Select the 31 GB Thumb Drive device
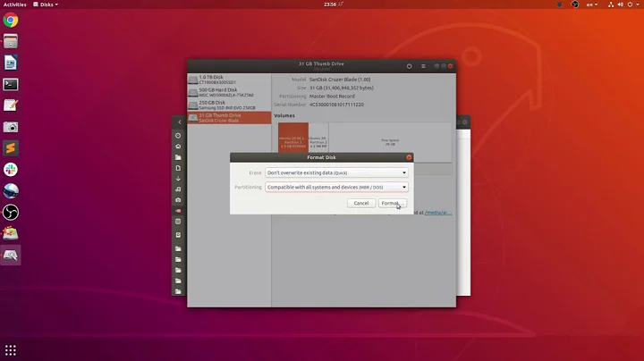Viewport: 644px width, 361px height. (229, 118)
